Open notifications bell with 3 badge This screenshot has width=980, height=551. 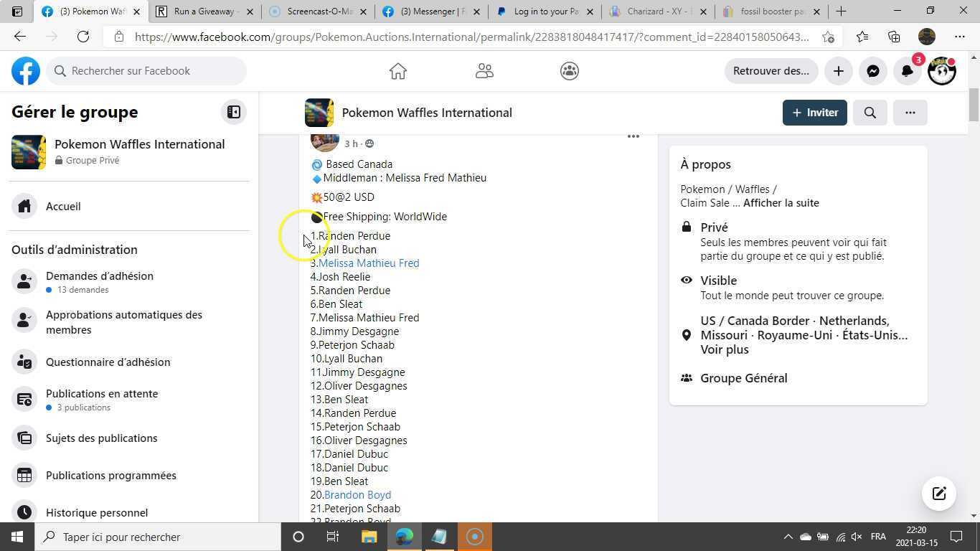click(x=908, y=71)
